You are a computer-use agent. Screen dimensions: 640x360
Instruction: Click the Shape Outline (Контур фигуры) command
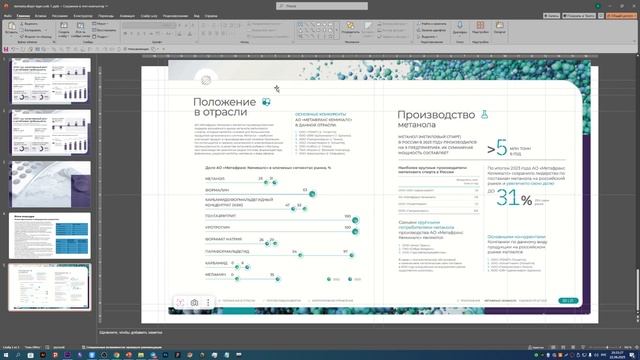[x=393, y=30]
